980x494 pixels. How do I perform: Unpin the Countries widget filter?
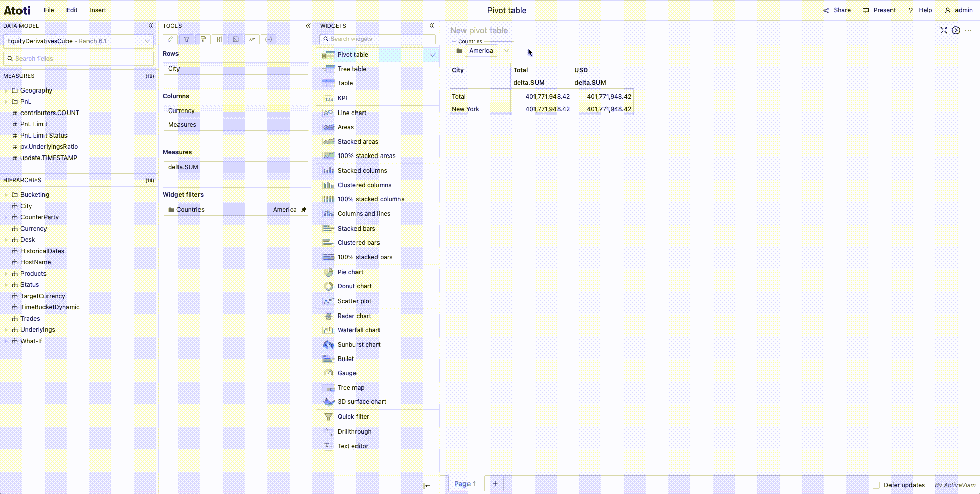304,209
